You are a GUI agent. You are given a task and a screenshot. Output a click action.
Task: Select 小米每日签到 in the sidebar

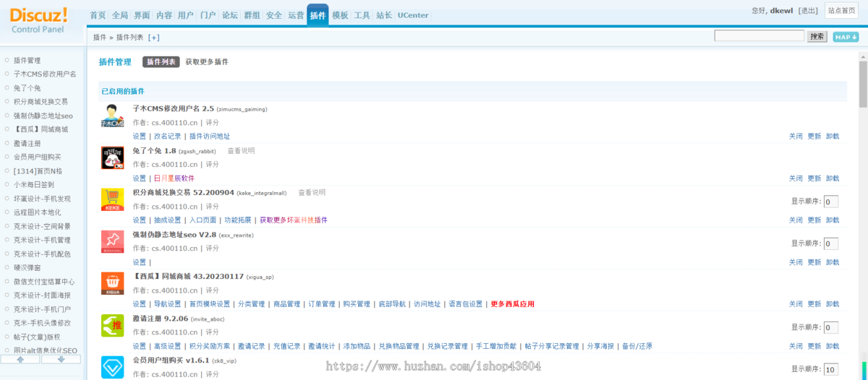[34, 184]
